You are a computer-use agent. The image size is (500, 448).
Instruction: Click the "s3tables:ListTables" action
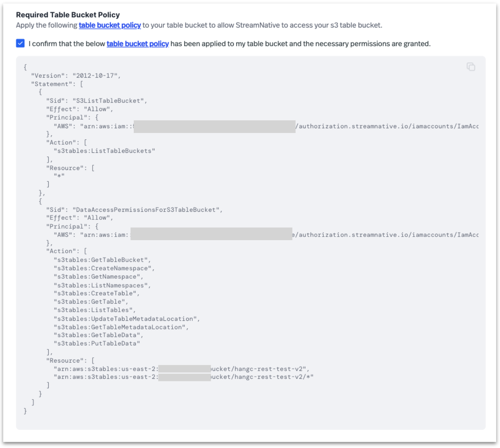point(95,310)
